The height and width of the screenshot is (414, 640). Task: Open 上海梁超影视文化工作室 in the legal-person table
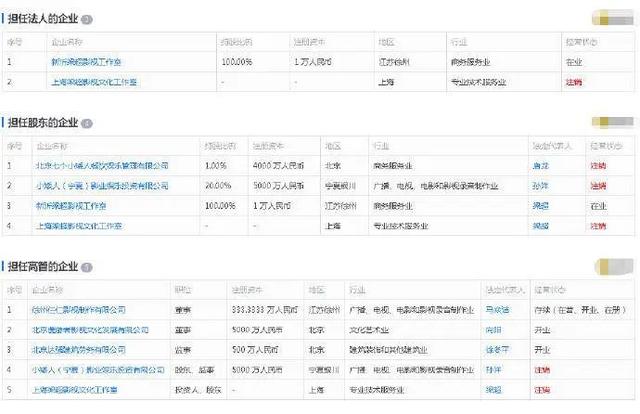coord(94,82)
